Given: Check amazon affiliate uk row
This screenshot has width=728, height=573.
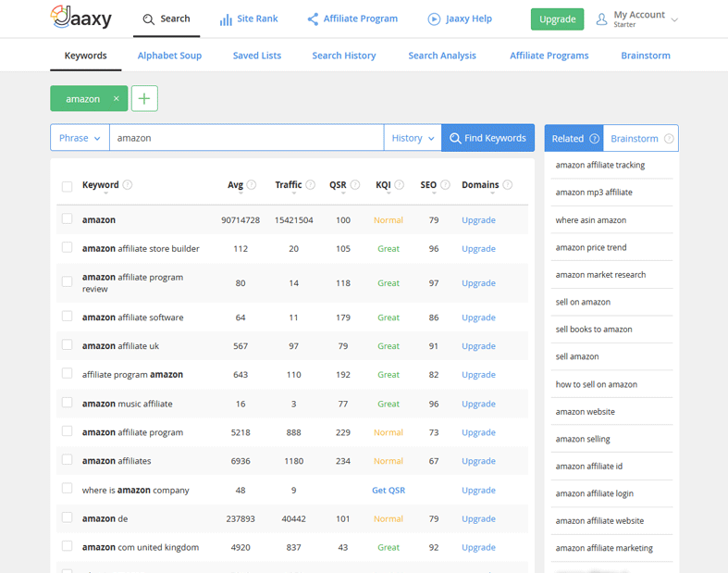Looking at the screenshot, I should [67, 344].
